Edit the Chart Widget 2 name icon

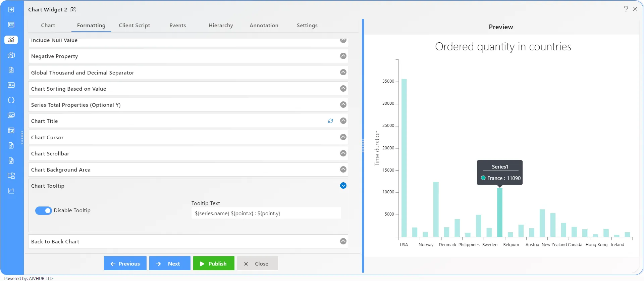(73, 9)
